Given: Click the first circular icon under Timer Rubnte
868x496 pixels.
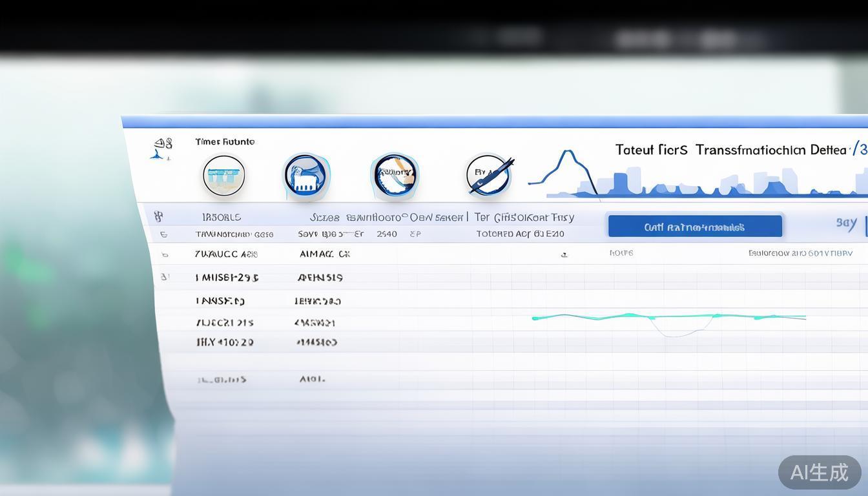Looking at the screenshot, I should click(223, 175).
